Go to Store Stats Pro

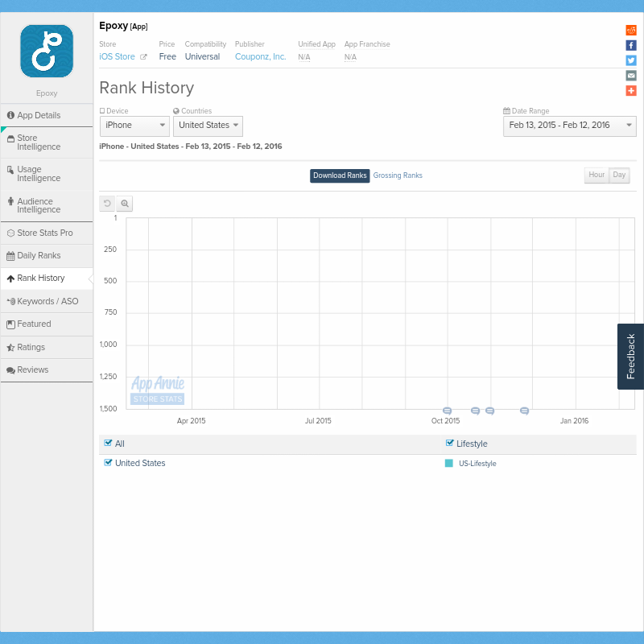(47, 233)
